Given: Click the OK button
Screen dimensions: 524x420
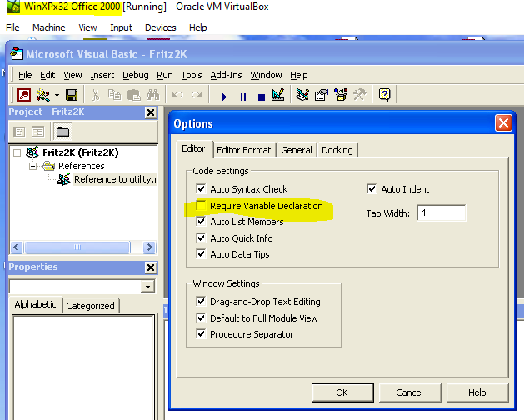Looking at the screenshot, I should (x=342, y=392).
